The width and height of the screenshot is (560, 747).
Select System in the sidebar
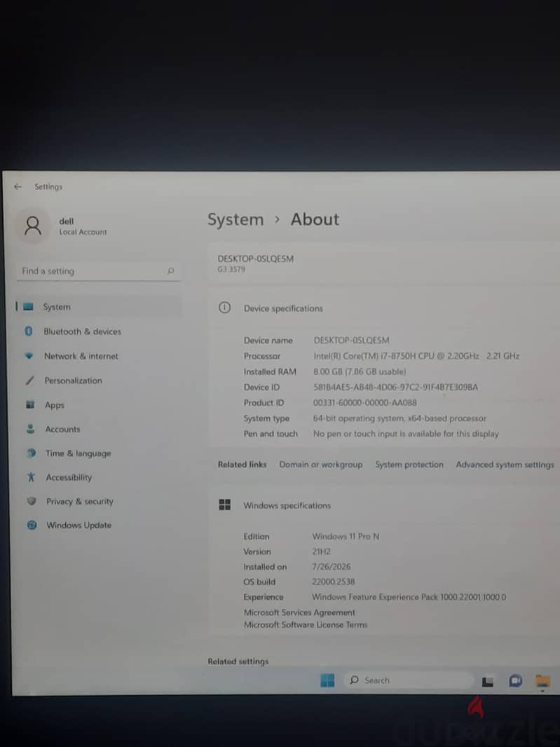point(98,307)
